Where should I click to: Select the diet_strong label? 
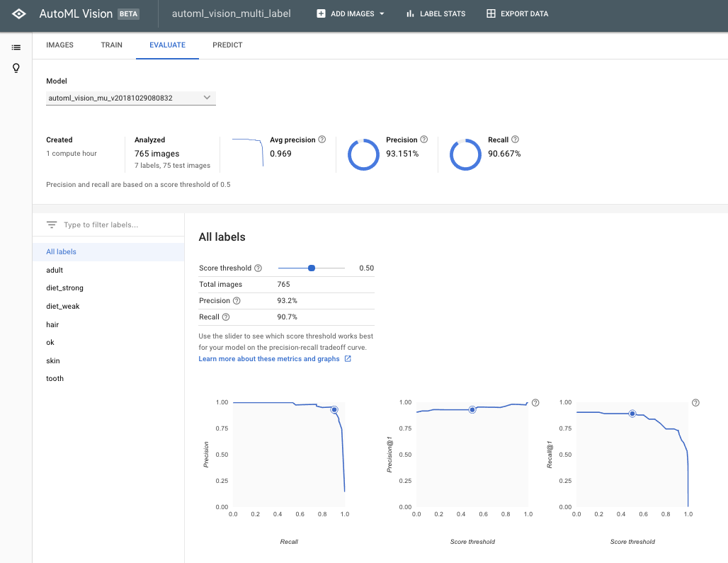(x=64, y=288)
